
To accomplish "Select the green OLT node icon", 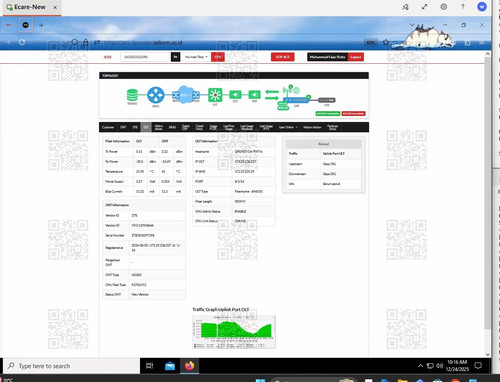I will (x=215, y=95).
